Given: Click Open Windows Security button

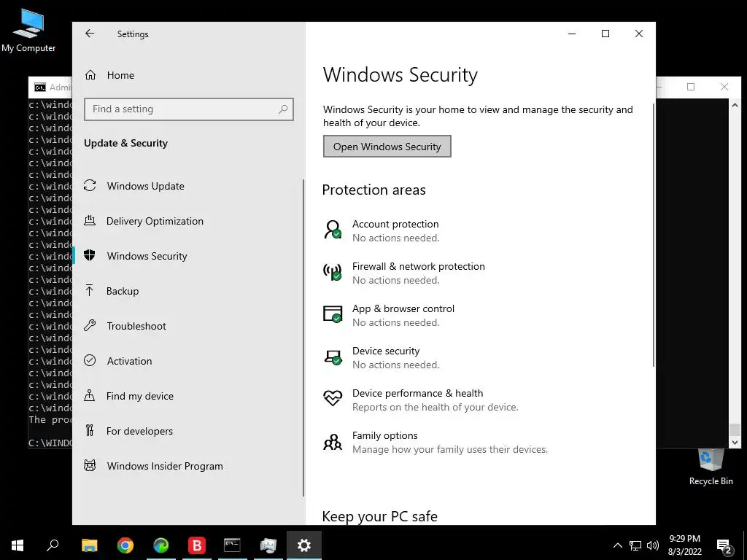Looking at the screenshot, I should (387, 147).
